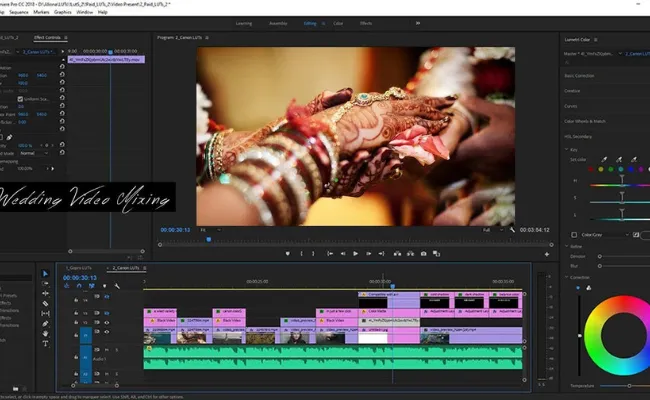
Task: Open the Graphics menu
Action: point(63,12)
